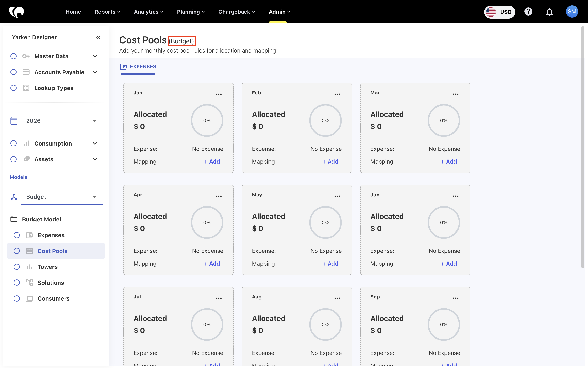588x368 pixels.
Task: Open the 2026 year dropdown
Action: (x=62, y=121)
